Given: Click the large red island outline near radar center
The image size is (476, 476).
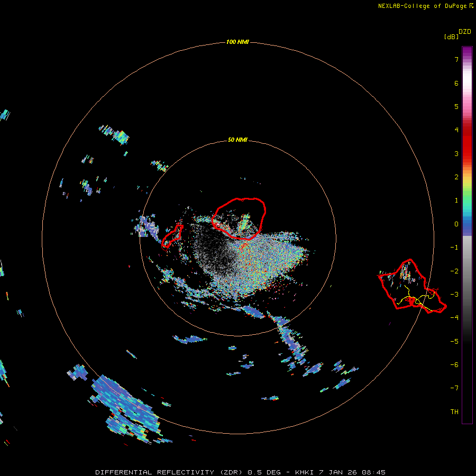Looking at the screenshot, I should click(239, 218).
